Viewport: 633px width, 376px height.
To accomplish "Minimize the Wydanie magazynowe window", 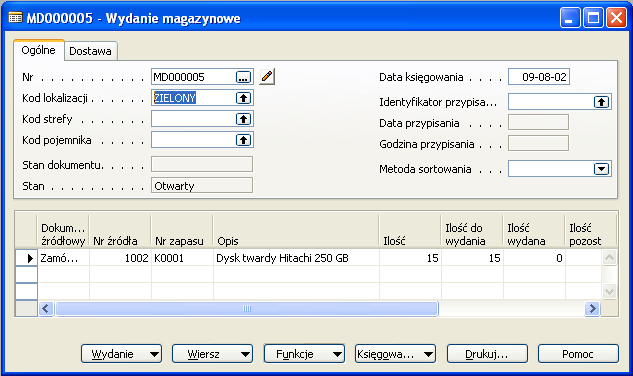I will pos(570,18).
